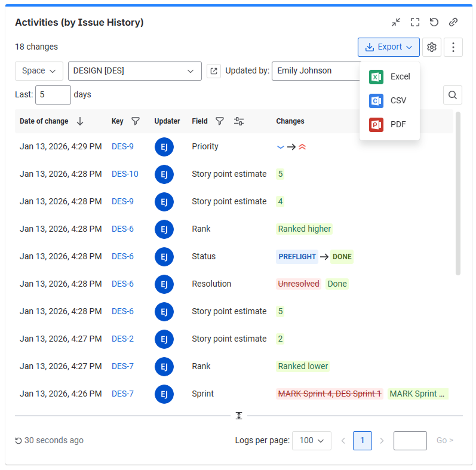The width and height of the screenshot is (476, 470).
Task: Click EJ avatar in Status row
Action: [164, 257]
